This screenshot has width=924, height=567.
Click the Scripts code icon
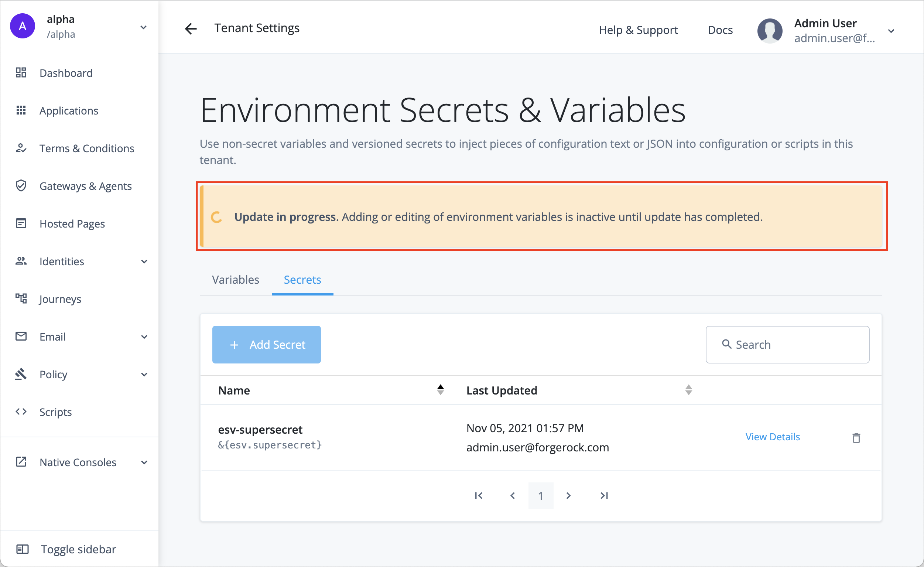[x=21, y=411]
